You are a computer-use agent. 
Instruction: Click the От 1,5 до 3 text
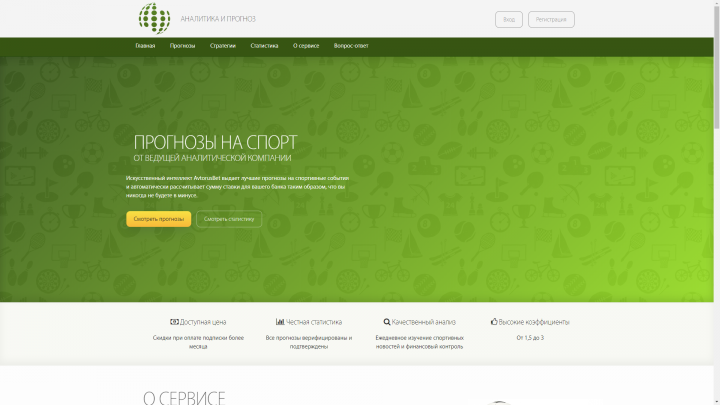(530, 338)
